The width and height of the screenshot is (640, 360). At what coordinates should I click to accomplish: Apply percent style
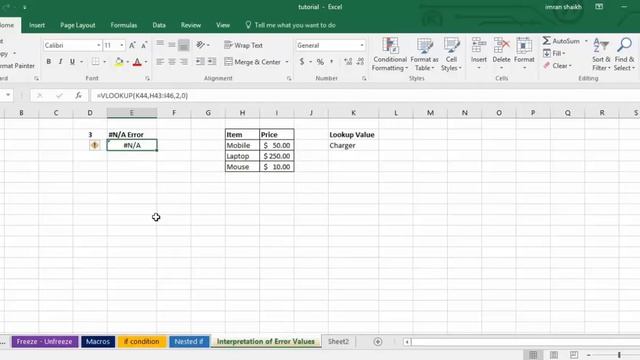[320, 62]
